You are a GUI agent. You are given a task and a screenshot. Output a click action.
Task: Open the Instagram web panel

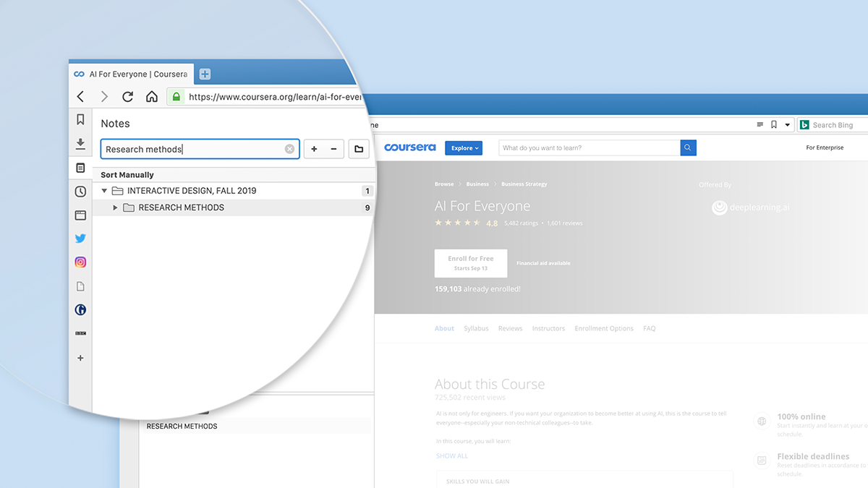[x=80, y=262]
